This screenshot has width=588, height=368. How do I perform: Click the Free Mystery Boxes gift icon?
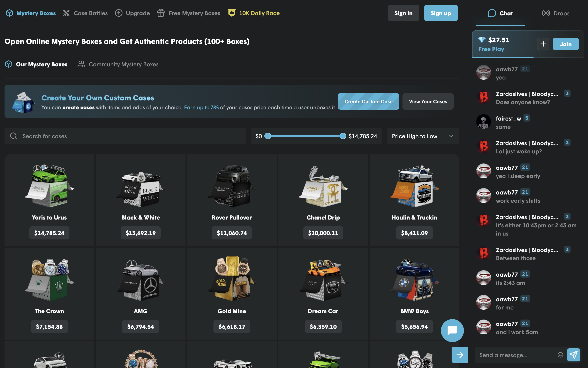(x=161, y=13)
